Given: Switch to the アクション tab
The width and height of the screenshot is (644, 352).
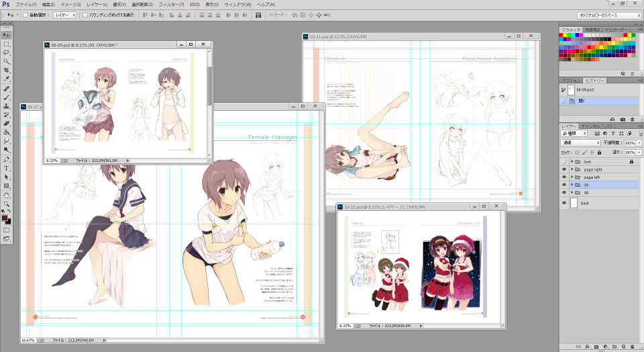Looking at the screenshot, I should pos(571,81).
